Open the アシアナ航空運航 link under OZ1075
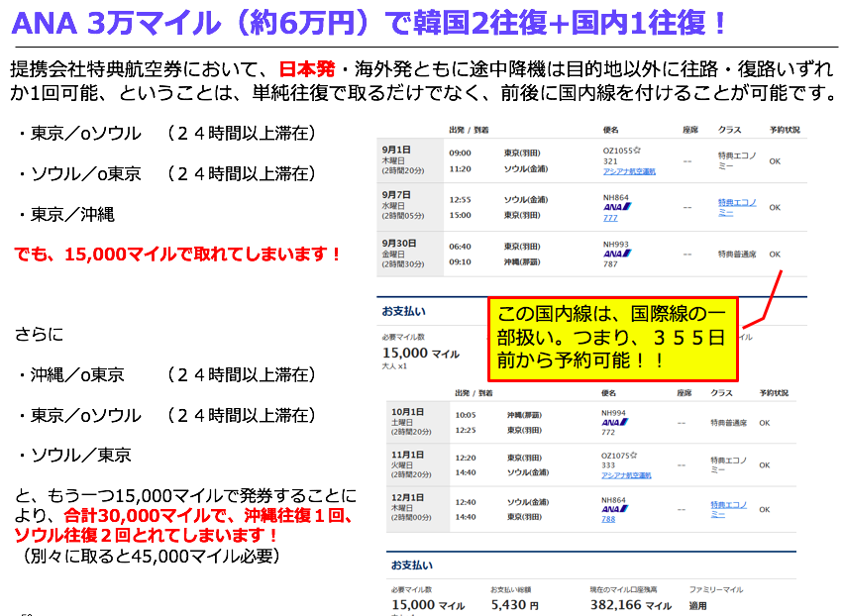 [626, 475]
